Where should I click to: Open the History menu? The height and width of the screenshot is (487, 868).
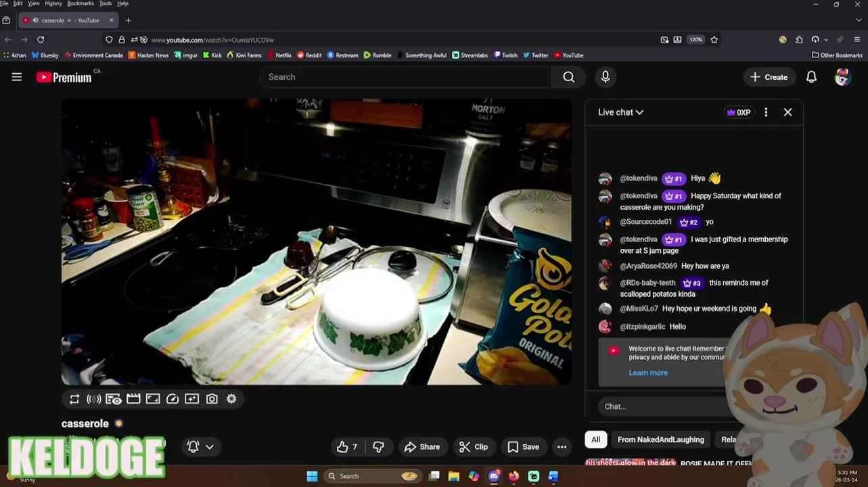tap(53, 3)
